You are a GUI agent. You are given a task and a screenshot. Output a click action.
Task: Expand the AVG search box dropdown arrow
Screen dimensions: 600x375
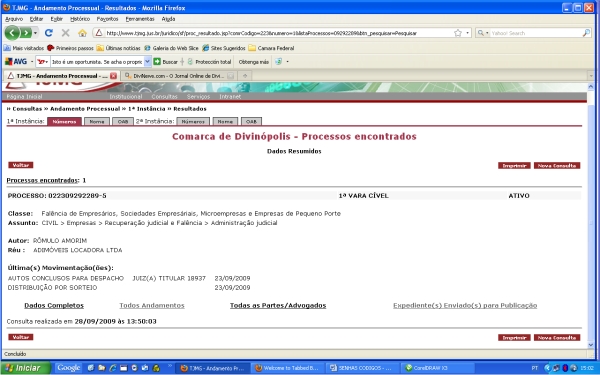(147, 62)
